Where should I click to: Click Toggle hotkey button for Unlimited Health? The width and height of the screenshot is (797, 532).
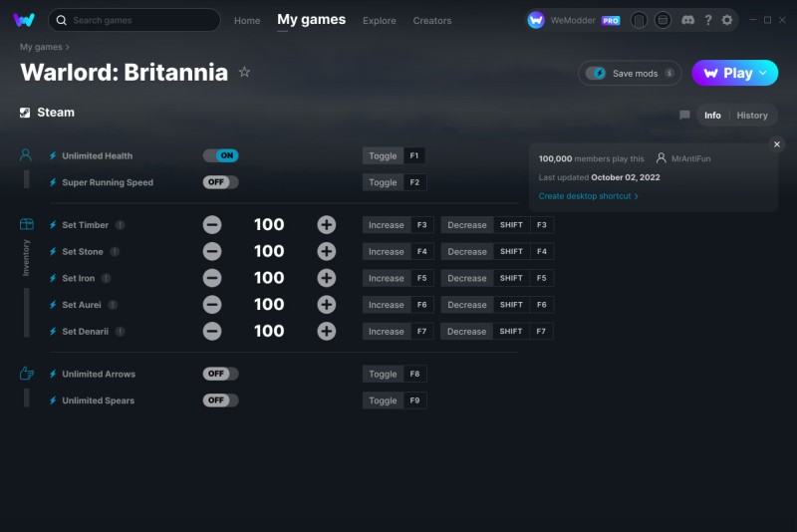click(x=394, y=155)
